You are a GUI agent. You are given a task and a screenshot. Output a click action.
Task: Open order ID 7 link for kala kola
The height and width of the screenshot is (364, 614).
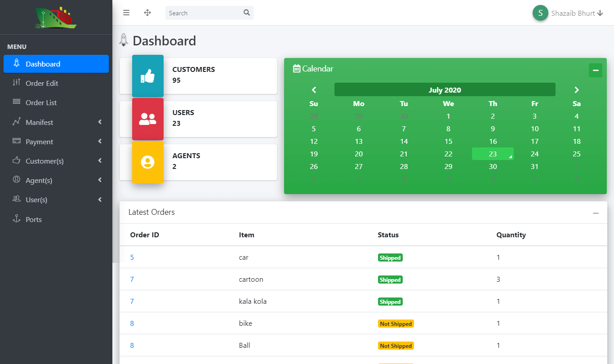coord(132,302)
